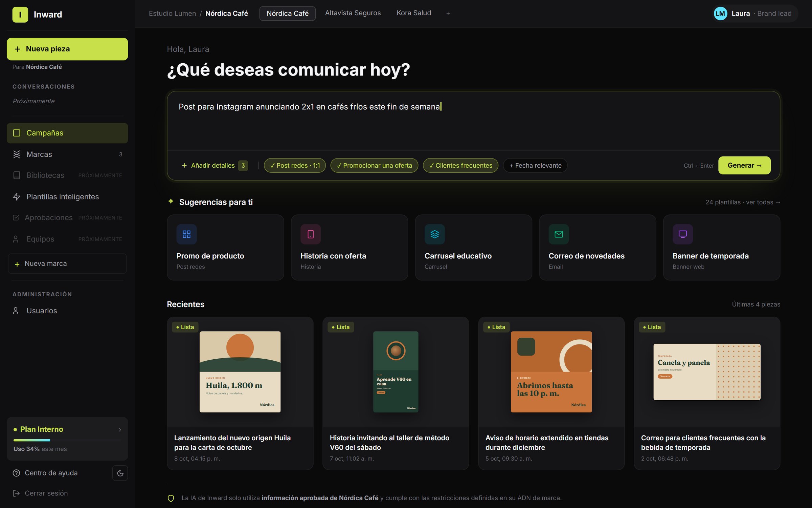Expand Añadir detalles options
The height and width of the screenshot is (508, 812).
click(215, 165)
